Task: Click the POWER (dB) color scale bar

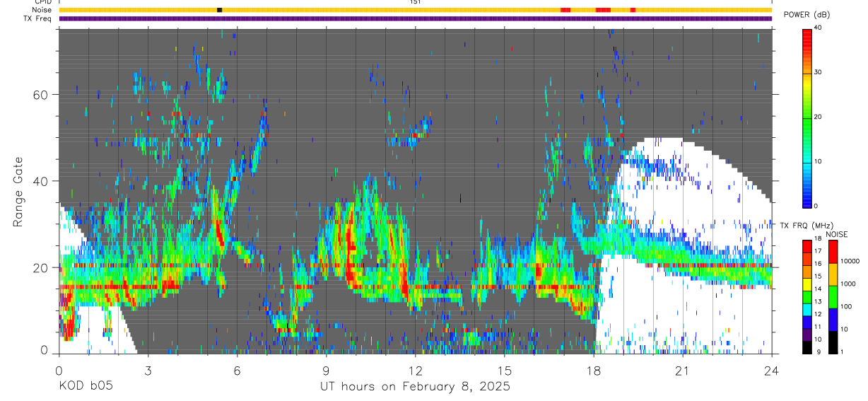Action: [807, 117]
